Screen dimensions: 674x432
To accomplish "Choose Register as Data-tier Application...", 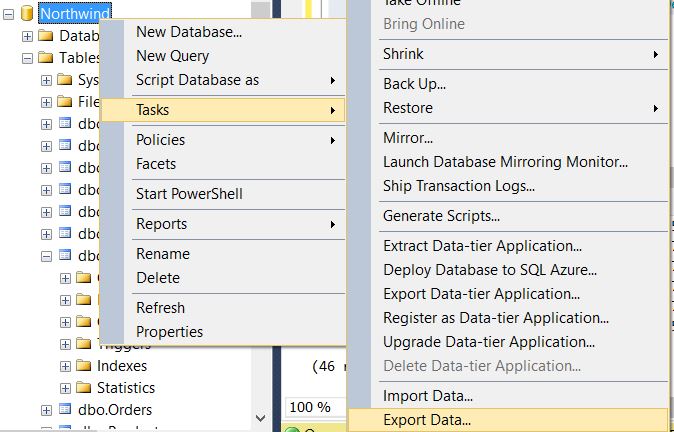I will click(508, 318).
